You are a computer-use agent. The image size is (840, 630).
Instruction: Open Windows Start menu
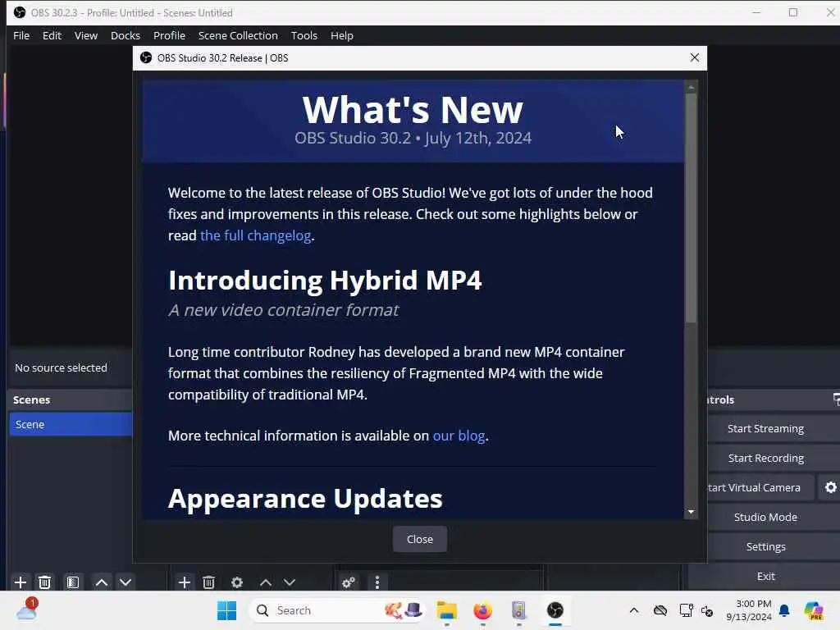tap(226, 610)
